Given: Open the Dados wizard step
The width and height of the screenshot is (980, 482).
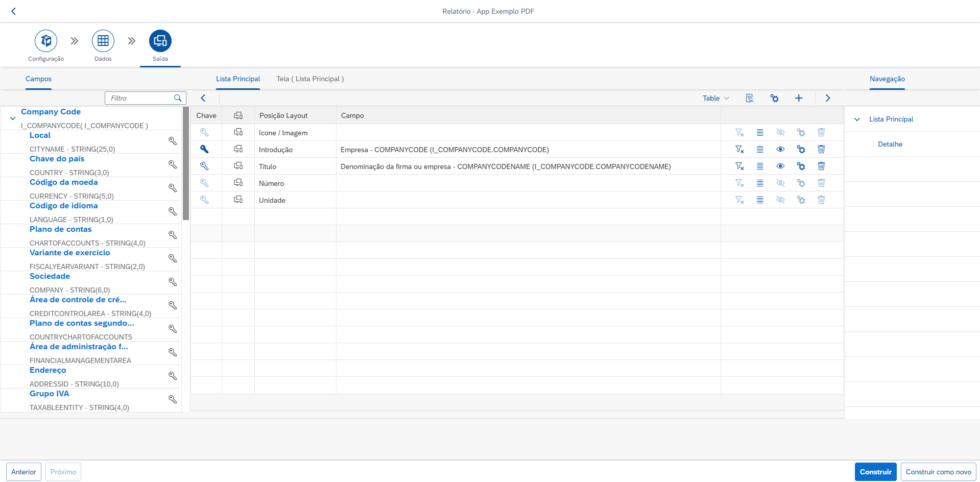Looking at the screenshot, I should point(103,41).
